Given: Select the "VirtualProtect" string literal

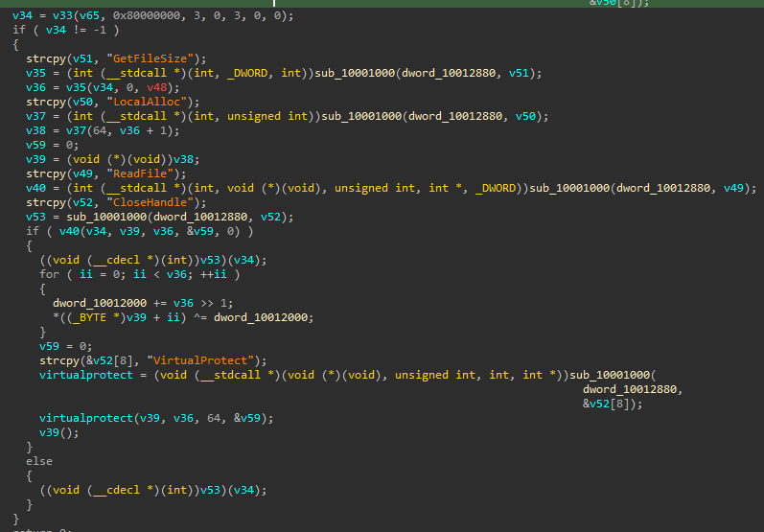Looking at the screenshot, I should pos(200,360).
